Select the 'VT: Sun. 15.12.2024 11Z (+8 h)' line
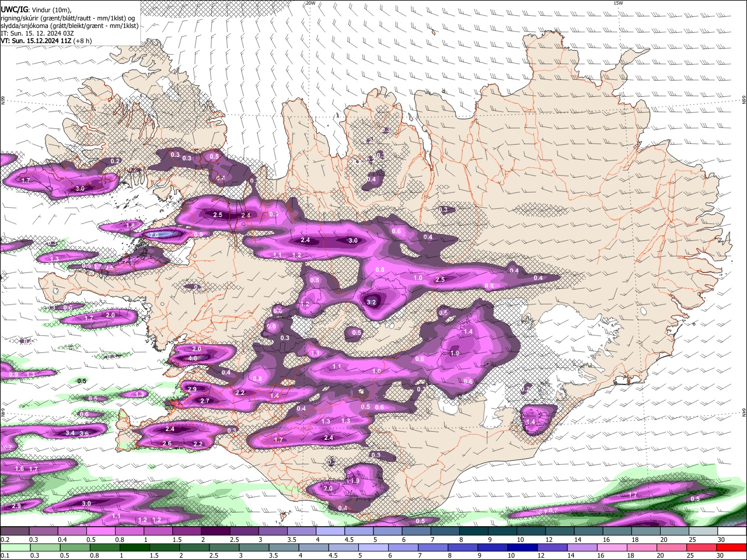This screenshot has height=560, width=747. [46, 41]
